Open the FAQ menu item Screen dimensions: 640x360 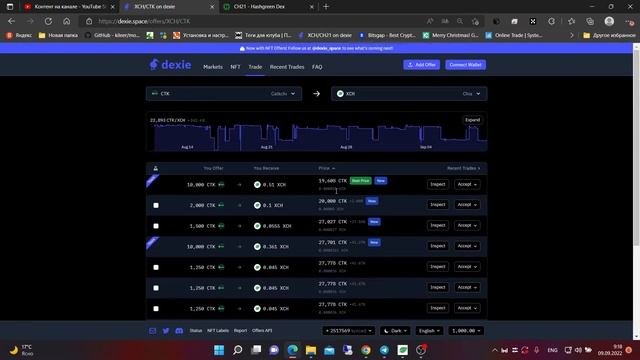pyautogui.click(x=317, y=67)
